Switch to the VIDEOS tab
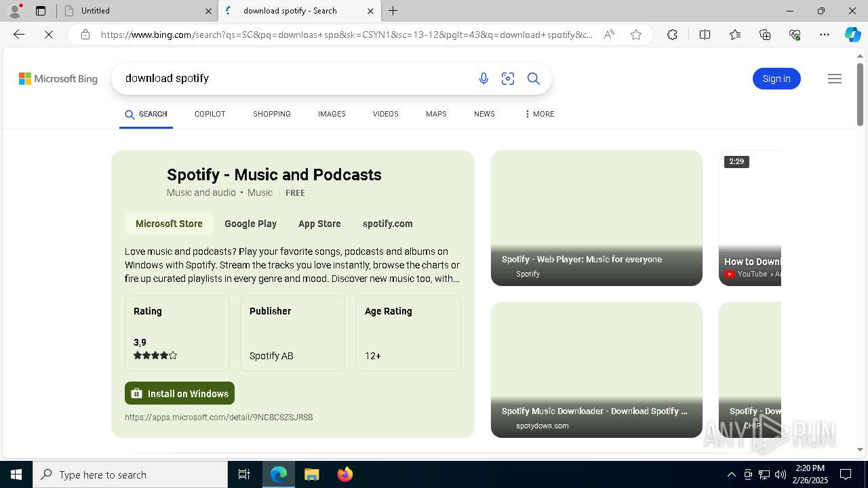 [386, 114]
